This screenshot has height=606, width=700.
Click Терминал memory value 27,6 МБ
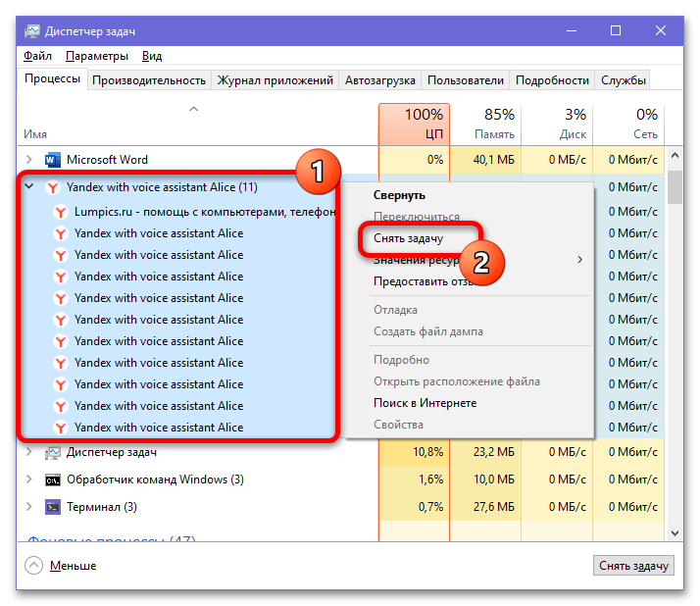coord(494,506)
